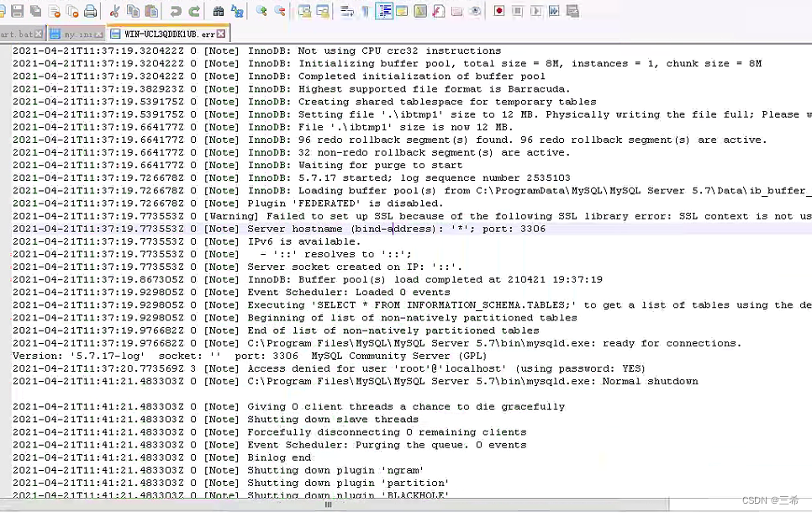The width and height of the screenshot is (812, 513).
Task: Click the Paste clipboard icon
Action: click(x=151, y=11)
